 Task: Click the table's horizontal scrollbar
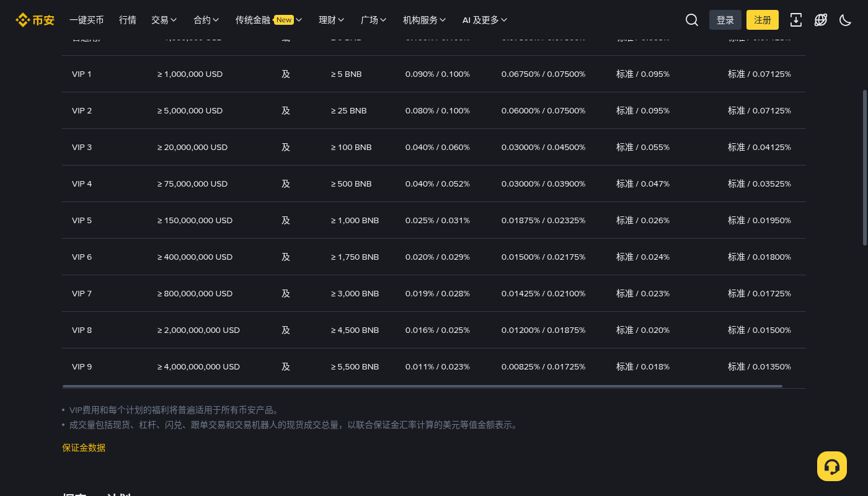coord(422,386)
